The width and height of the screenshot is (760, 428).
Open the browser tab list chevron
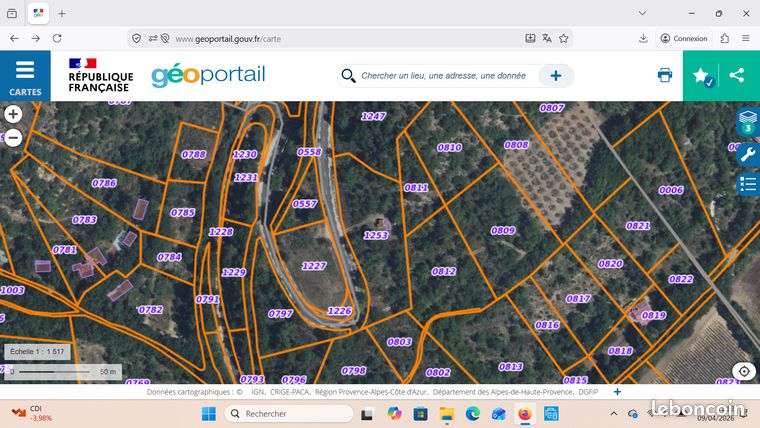click(642, 14)
